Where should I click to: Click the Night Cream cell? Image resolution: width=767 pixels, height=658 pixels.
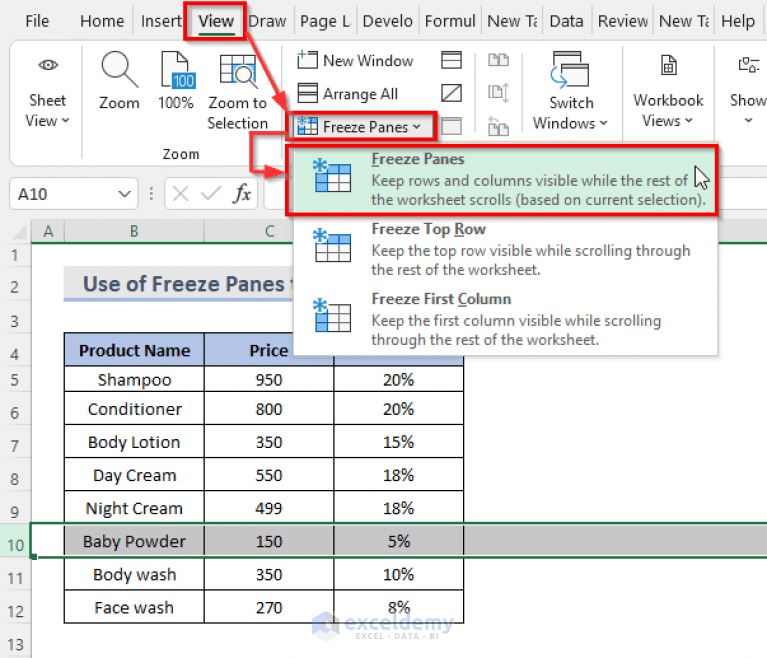pos(134,508)
